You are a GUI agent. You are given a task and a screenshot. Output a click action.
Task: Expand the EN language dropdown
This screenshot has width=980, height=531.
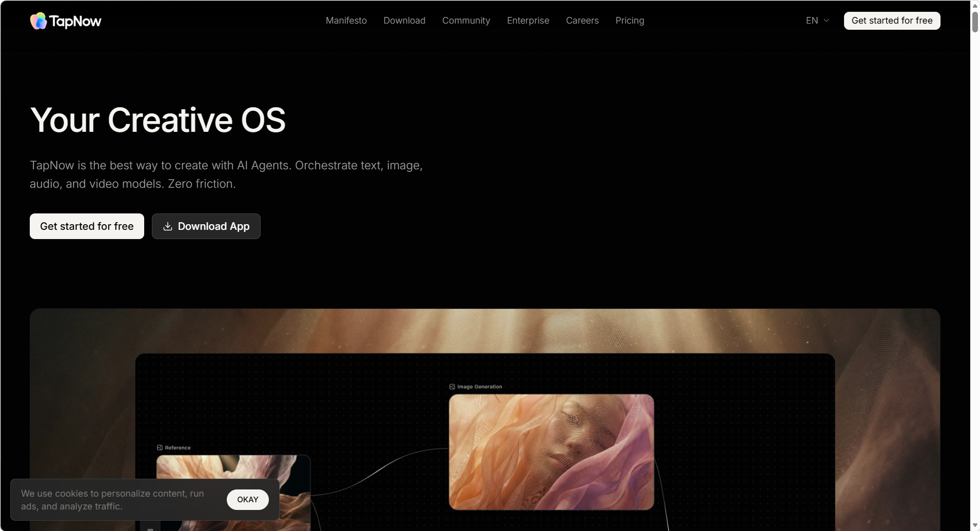tap(817, 21)
